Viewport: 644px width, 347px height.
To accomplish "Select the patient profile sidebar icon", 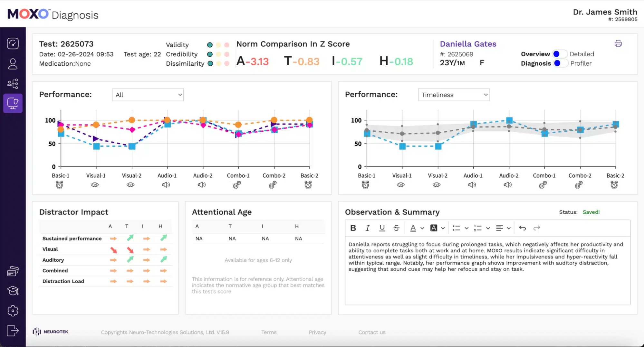I will (x=13, y=64).
